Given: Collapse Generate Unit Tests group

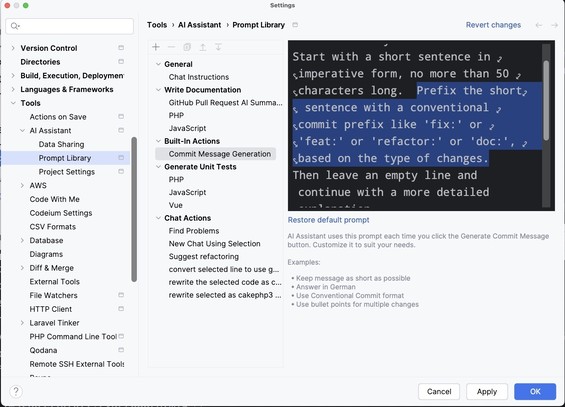Looking at the screenshot, I should [158, 167].
